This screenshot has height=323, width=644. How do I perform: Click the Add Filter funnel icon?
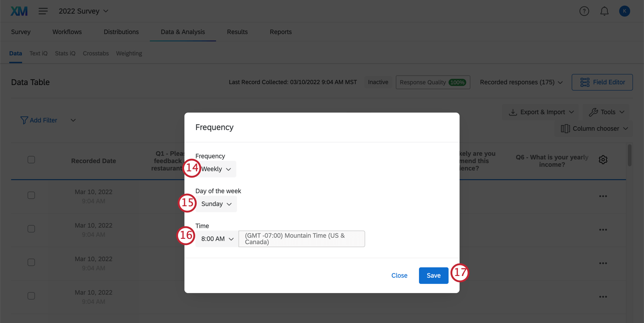click(24, 120)
